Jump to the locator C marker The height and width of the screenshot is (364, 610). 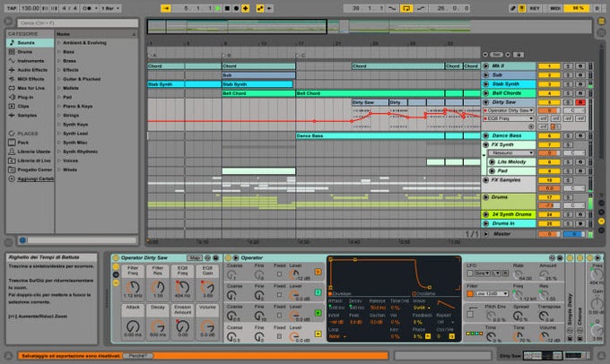pyautogui.click(x=299, y=56)
